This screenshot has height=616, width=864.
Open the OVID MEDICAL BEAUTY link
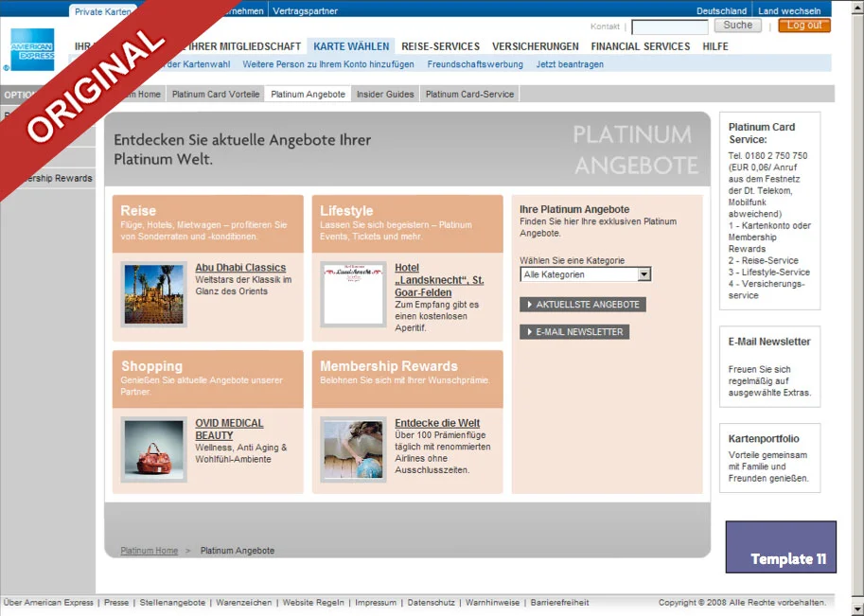tap(229, 430)
